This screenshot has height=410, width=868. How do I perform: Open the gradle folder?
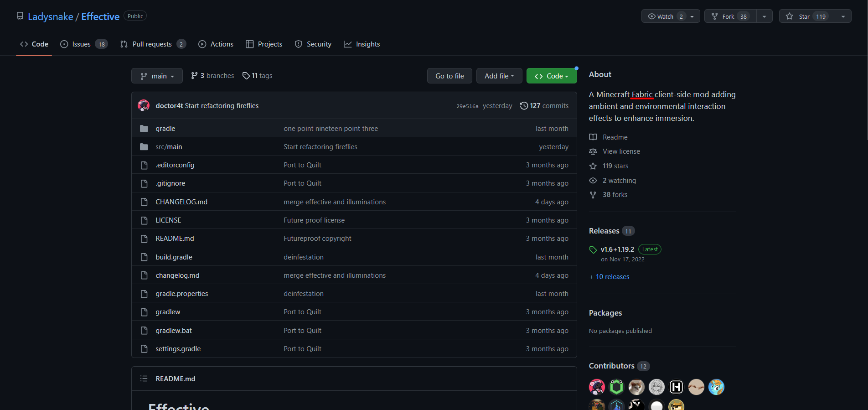pyautogui.click(x=165, y=128)
